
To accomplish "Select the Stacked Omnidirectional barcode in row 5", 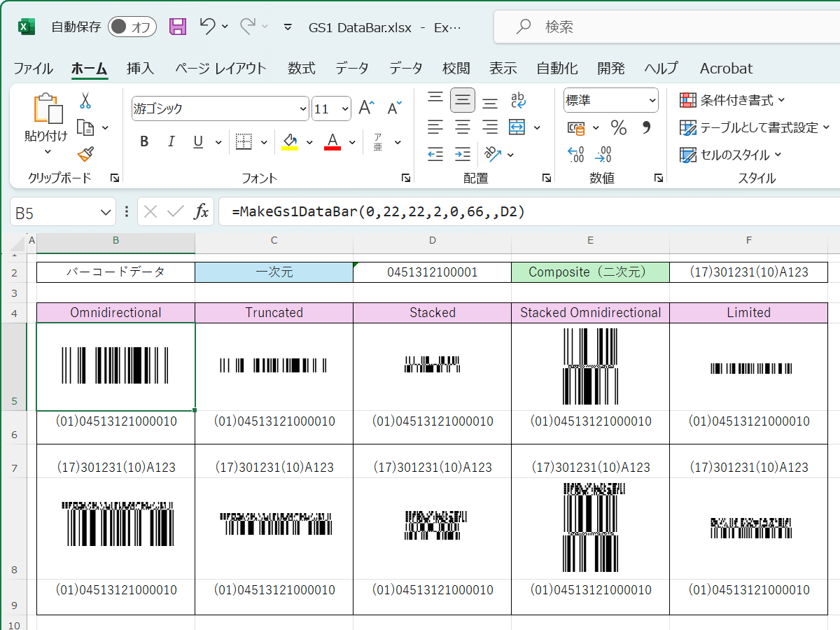I will click(x=590, y=367).
